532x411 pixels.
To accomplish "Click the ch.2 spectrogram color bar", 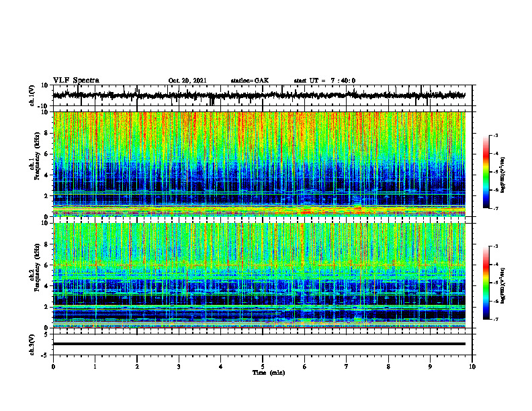I will coord(486,283).
